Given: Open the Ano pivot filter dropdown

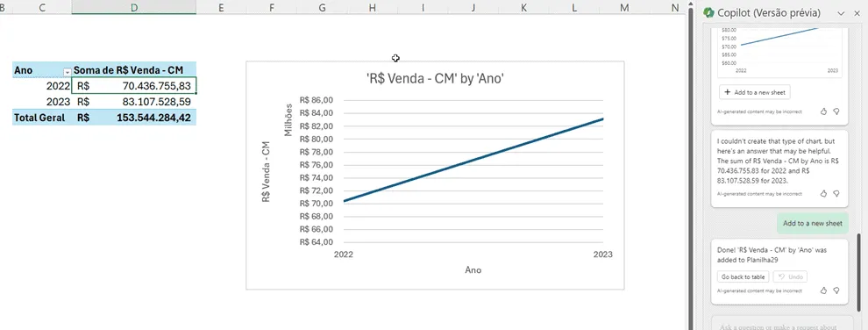Looking at the screenshot, I should (67, 72).
